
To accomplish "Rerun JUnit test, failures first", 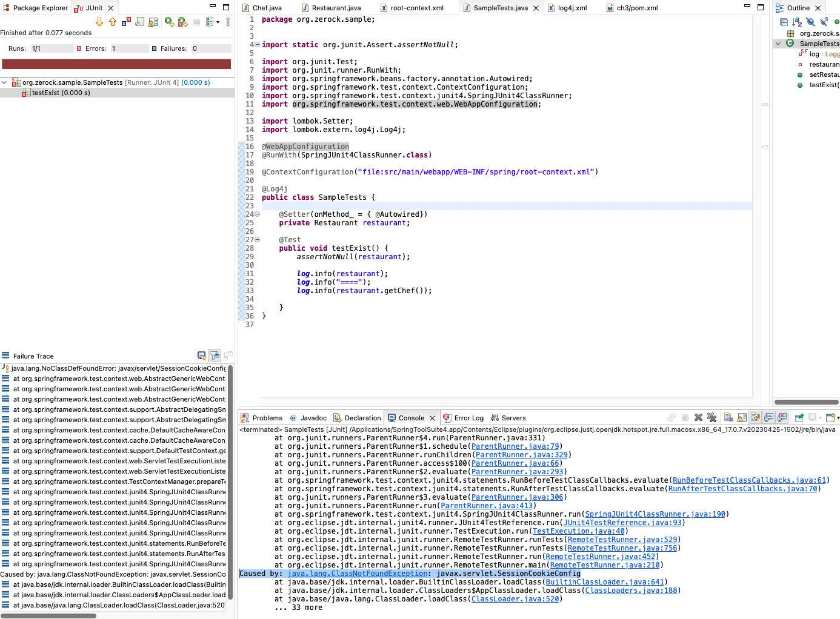I will [183, 22].
